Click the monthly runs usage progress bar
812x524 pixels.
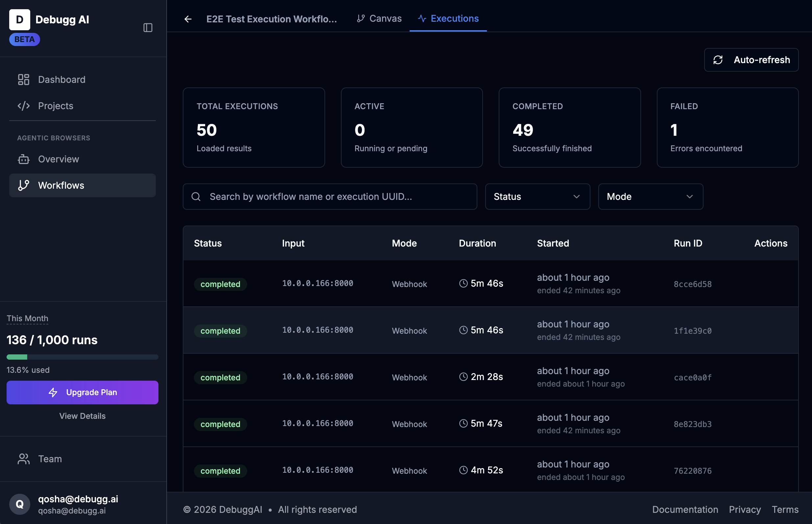tap(82, 357)
